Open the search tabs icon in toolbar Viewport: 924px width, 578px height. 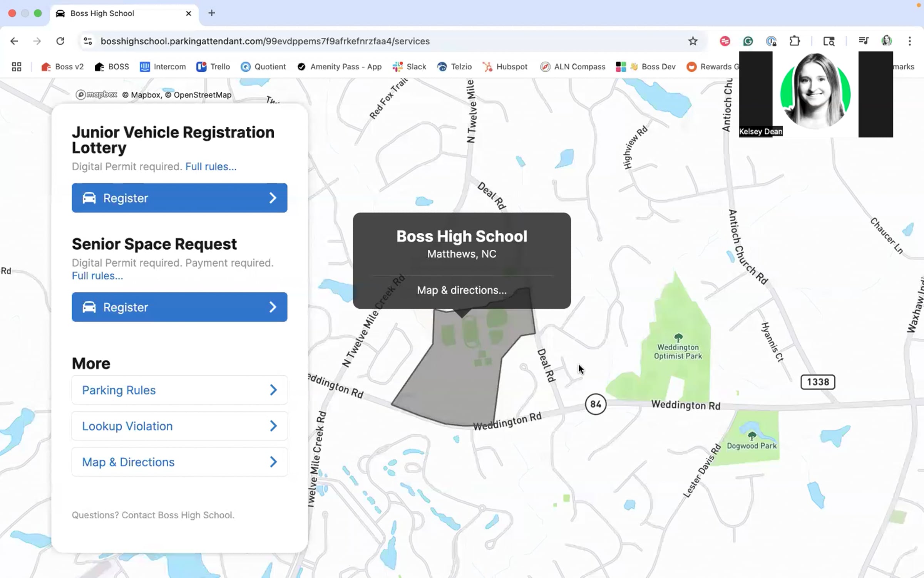[x=829, y=41]
